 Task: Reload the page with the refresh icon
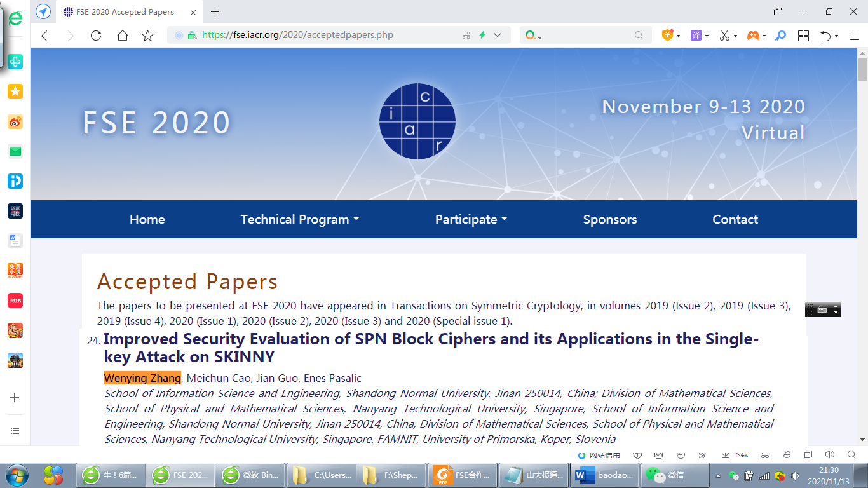coord(96,36)
